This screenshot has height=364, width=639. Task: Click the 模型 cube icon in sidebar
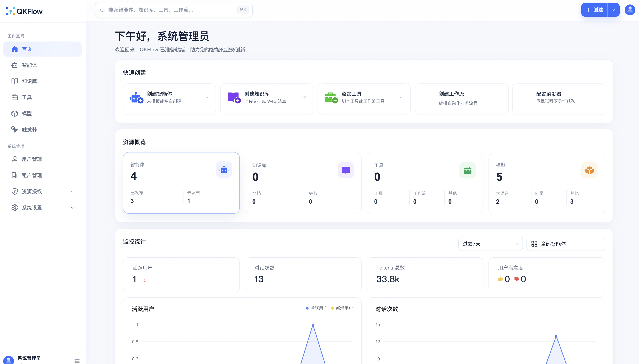pos(15,113)
